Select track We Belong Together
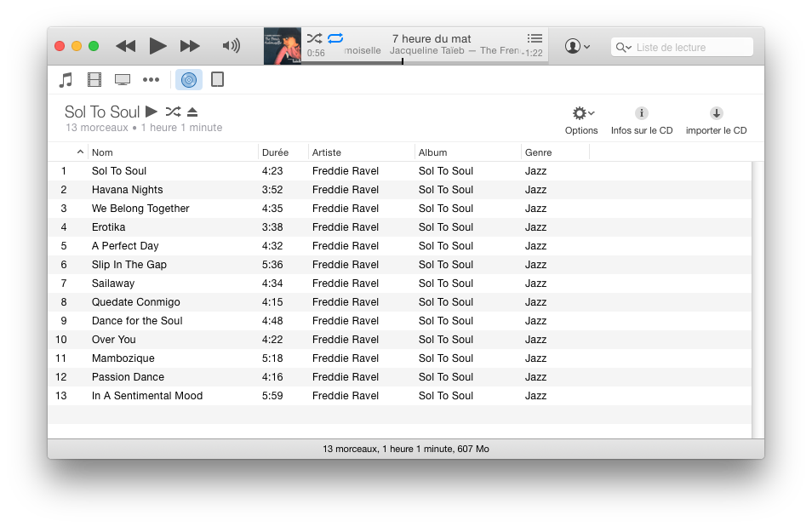812x527 pixels. click(x=399, y=209)
